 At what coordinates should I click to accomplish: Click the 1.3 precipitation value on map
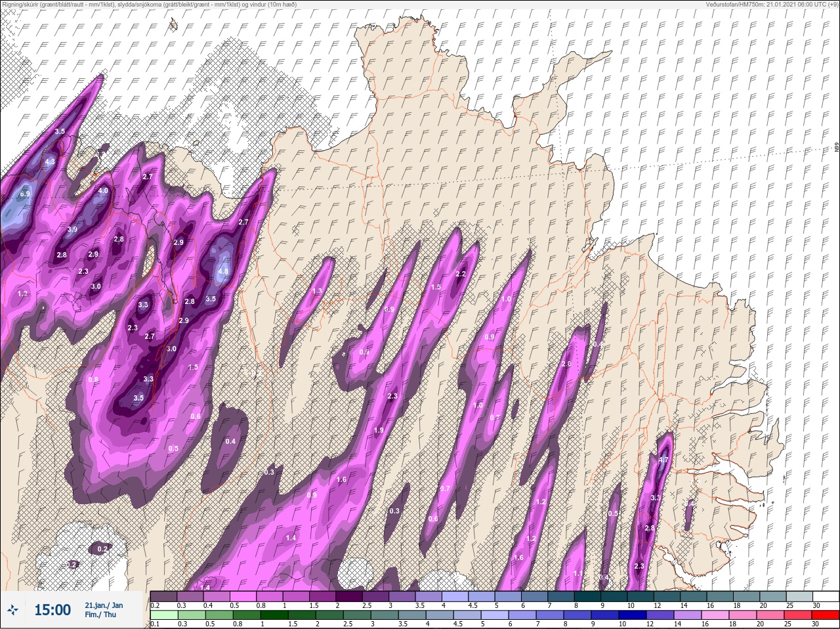tap(317, 291)
